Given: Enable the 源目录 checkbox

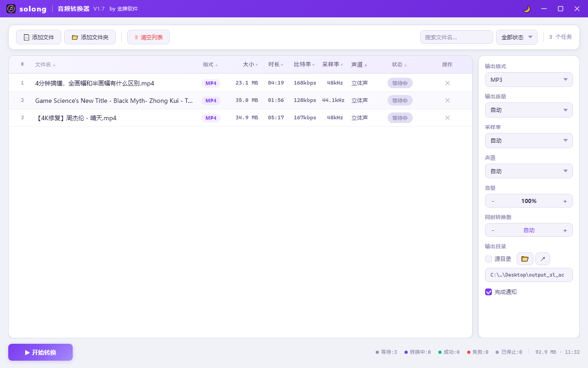Looking at the screenshot, I should [488, 259].
